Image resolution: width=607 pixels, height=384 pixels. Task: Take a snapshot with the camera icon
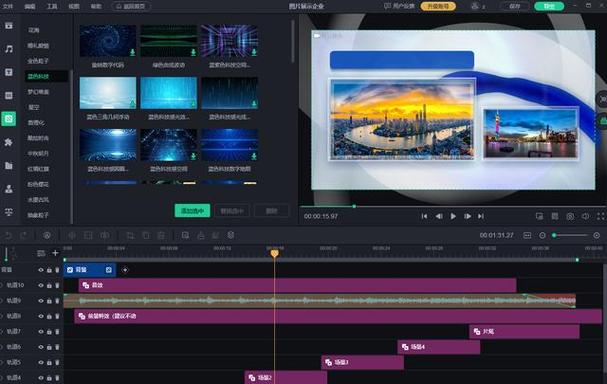pyautogui.click(x=570, y=216)
